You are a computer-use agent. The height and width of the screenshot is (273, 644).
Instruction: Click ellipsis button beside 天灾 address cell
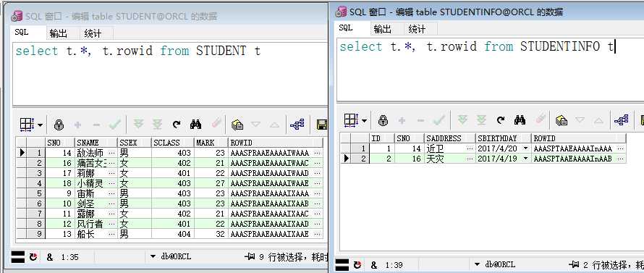click(x=470, y=159)
